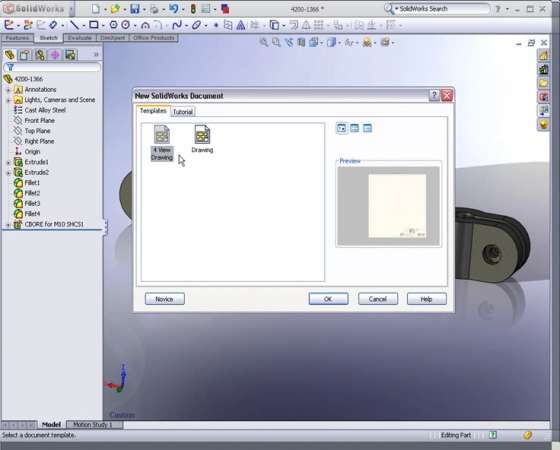Open the DimXpertManager tab icon
Image resolution: width=560 pixels, height=450 pixels.
[55, 55]
